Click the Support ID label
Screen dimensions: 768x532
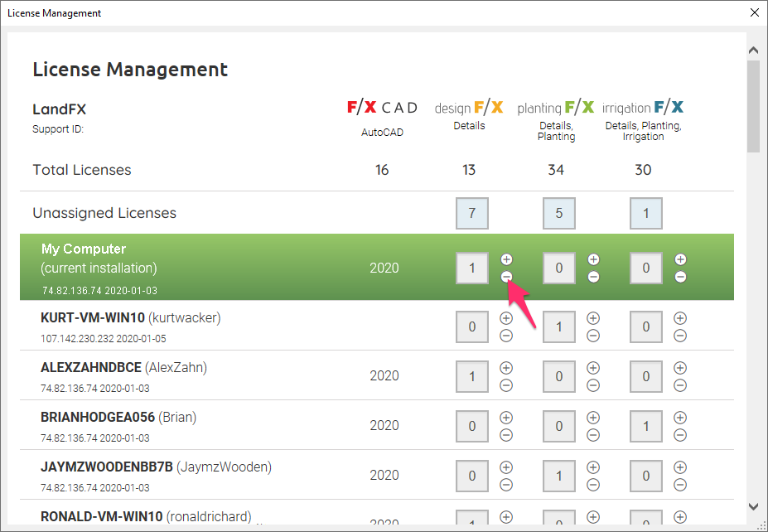(x=58, y=129)
